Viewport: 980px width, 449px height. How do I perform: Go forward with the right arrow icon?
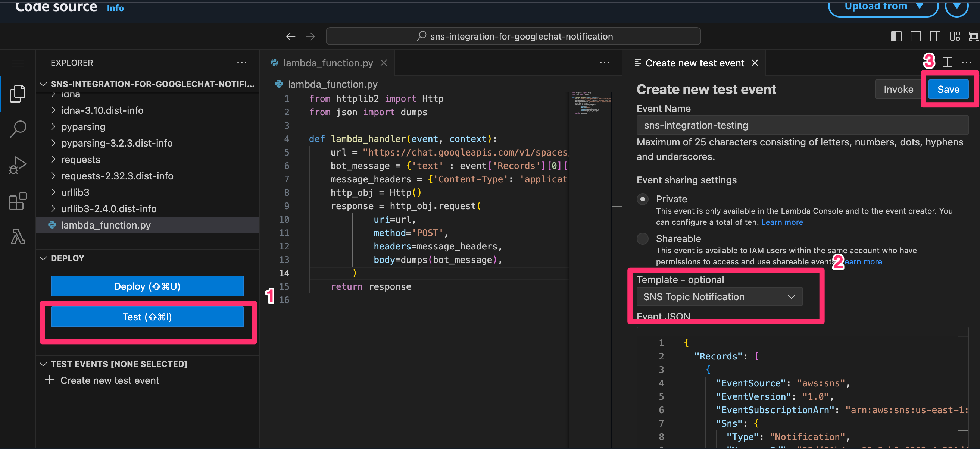tap(310, 36)
